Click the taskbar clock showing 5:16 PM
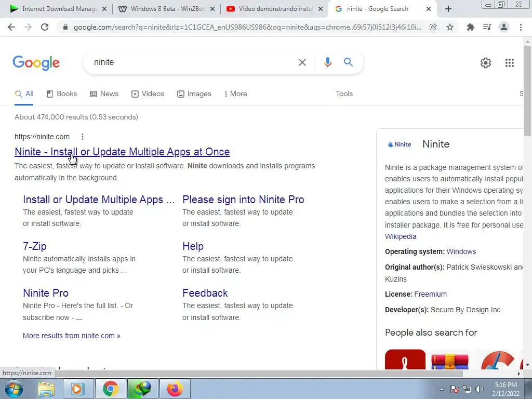 click(x=506, y=389)
